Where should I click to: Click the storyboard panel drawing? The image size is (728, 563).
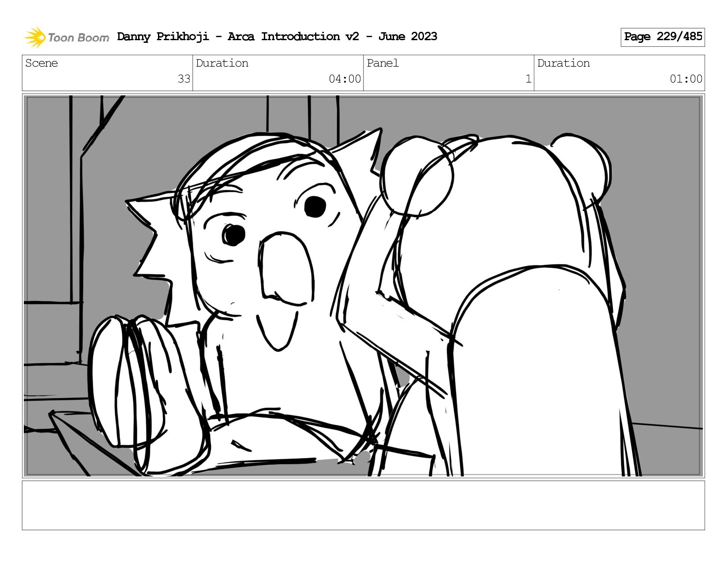[364, 286]
